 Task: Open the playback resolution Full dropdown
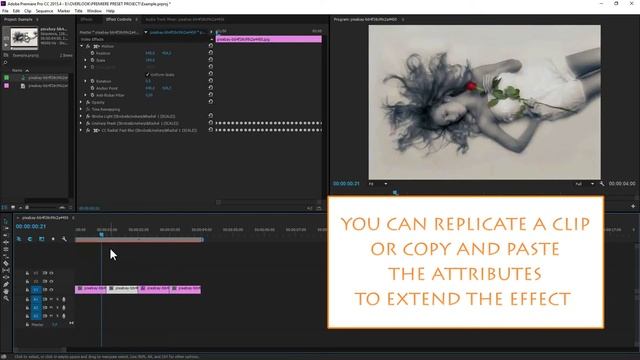pos(584,184)
